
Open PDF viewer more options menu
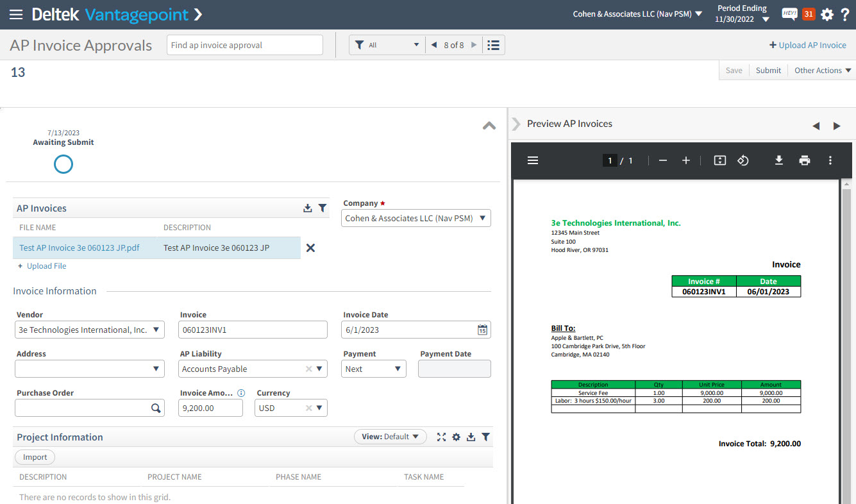(830, 160)
